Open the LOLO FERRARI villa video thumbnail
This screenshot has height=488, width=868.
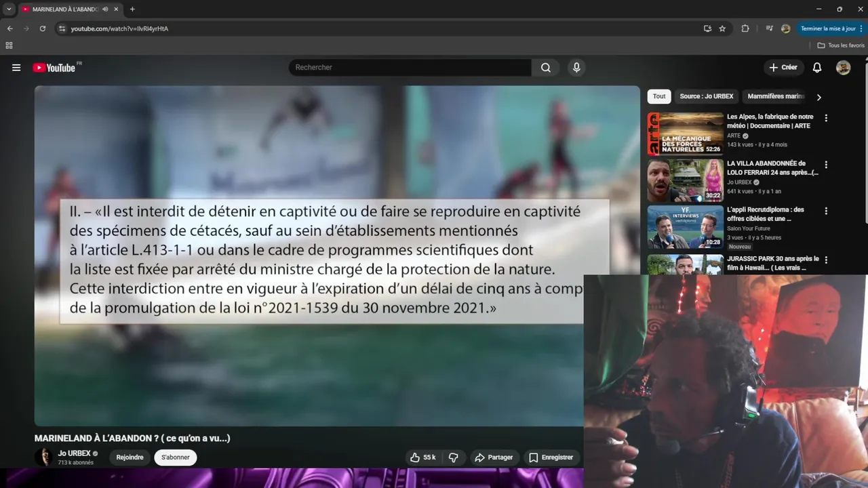pyautogui.click(x=686, y=181)
